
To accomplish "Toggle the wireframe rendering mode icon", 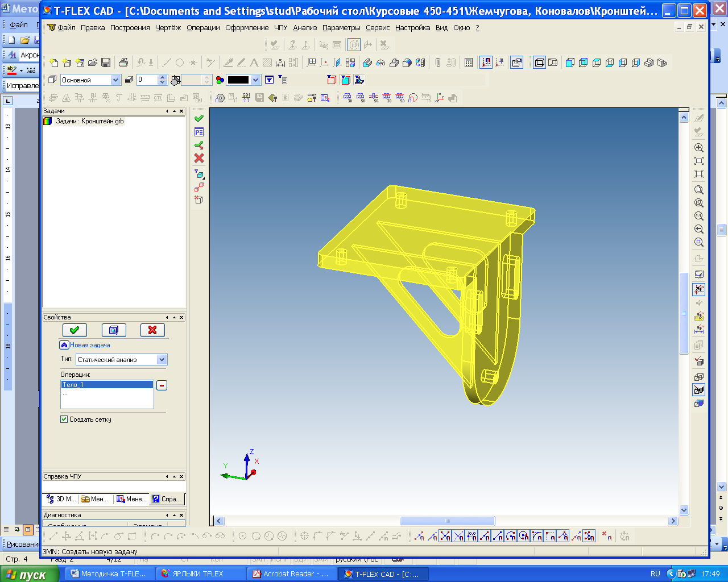I will (x=539, y=63).
